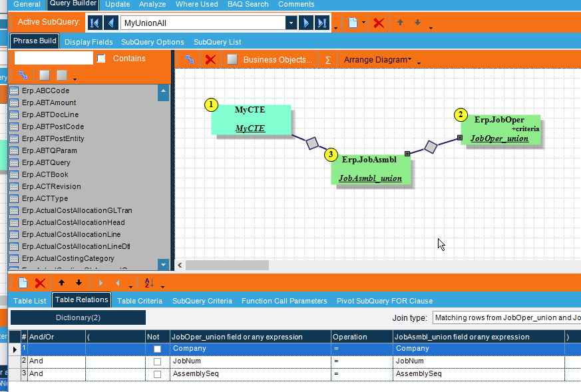581x392 pixels.
Task: Open overflow arrow after outdent icon
Action: click(x=130, y=286)
